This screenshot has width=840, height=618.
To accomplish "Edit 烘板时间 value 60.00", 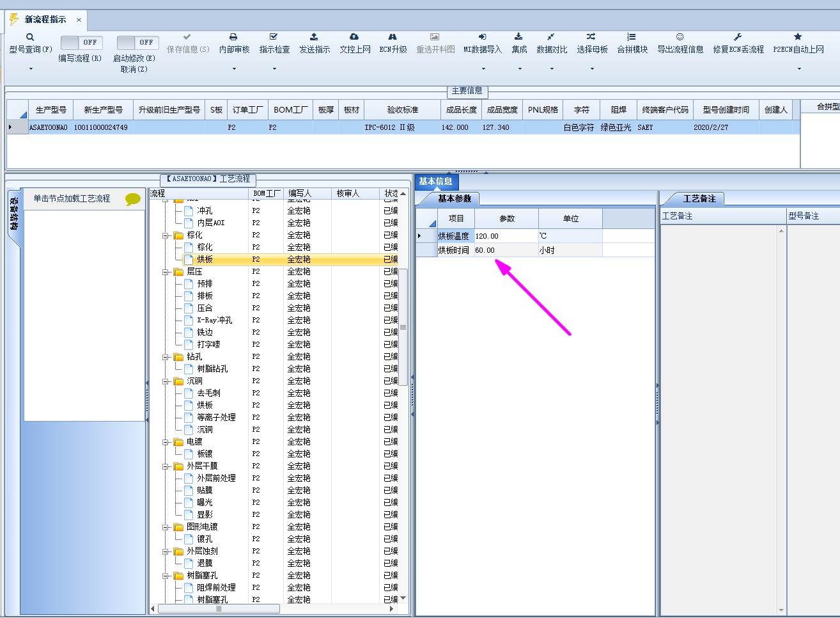I will coord(506,250).
